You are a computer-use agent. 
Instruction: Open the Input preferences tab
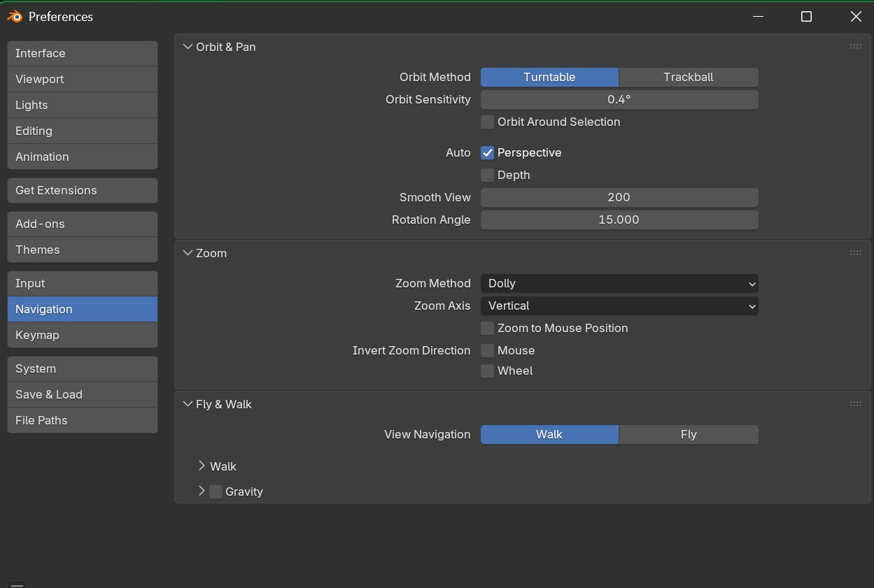point(83,283)
